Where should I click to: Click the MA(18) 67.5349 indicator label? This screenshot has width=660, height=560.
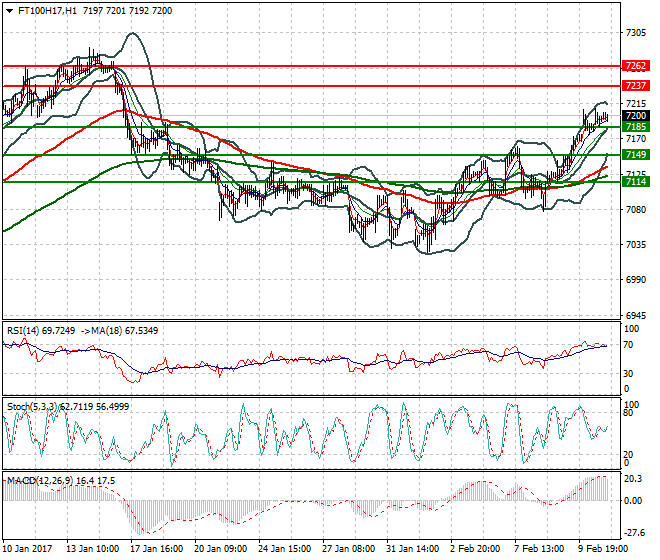125,331
